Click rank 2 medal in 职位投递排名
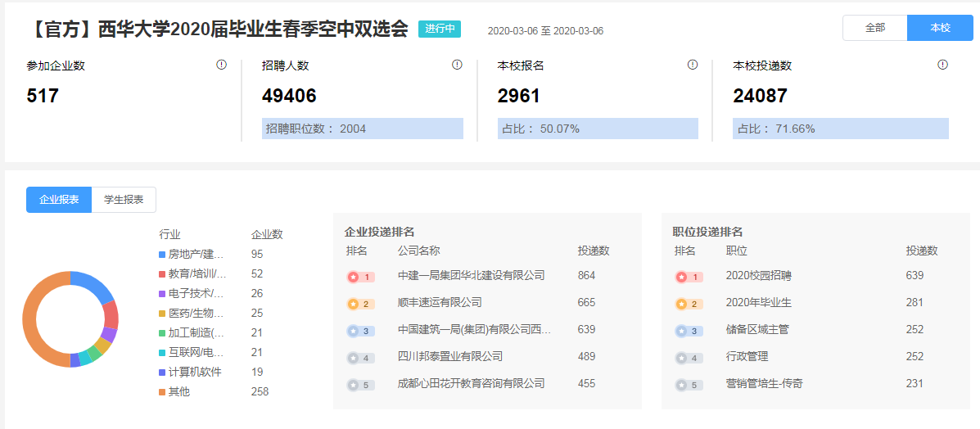This screenshot has height=429, width=980. pos(689,304)
